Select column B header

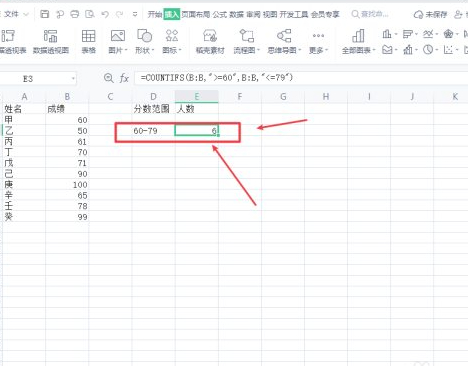(67, 97)
